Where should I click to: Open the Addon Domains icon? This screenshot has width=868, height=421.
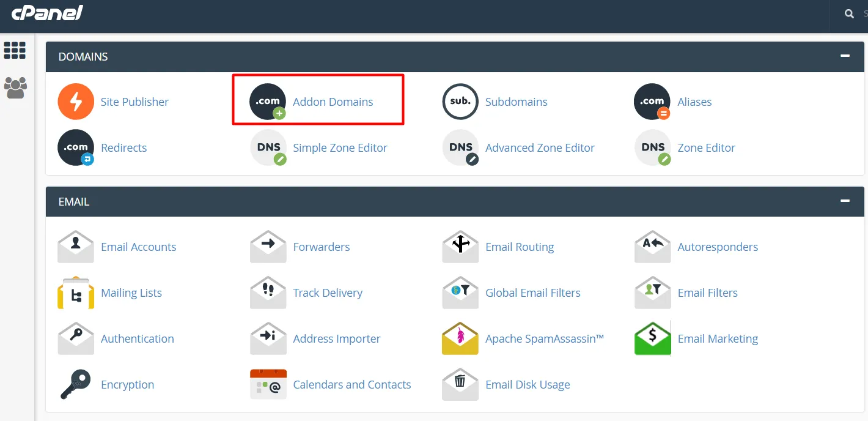pyautogui.click(x=268, y=102)
